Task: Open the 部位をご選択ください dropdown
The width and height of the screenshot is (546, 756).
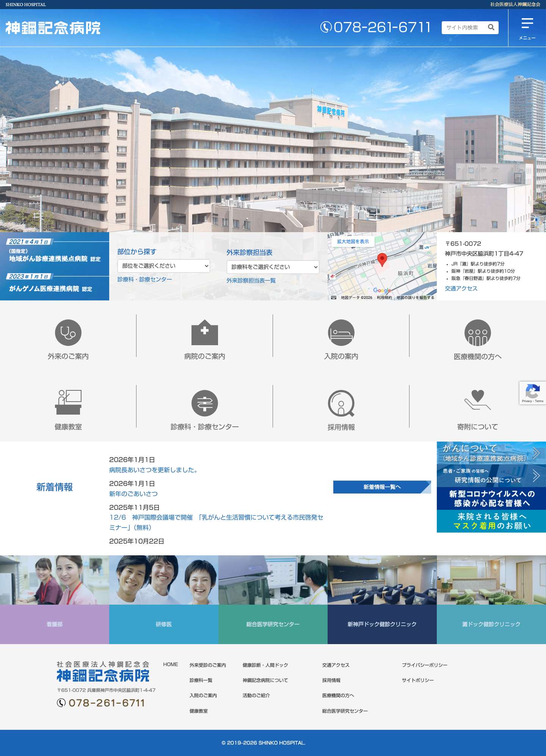Action: click(x=164, y=266)
